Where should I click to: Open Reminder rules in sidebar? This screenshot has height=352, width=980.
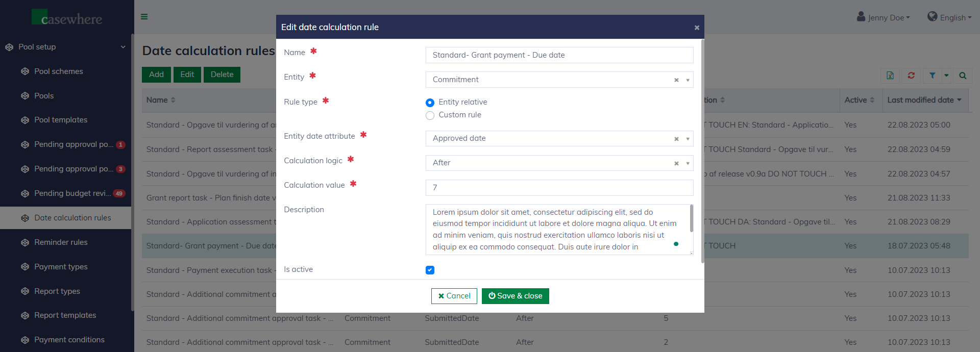[61, 242]
